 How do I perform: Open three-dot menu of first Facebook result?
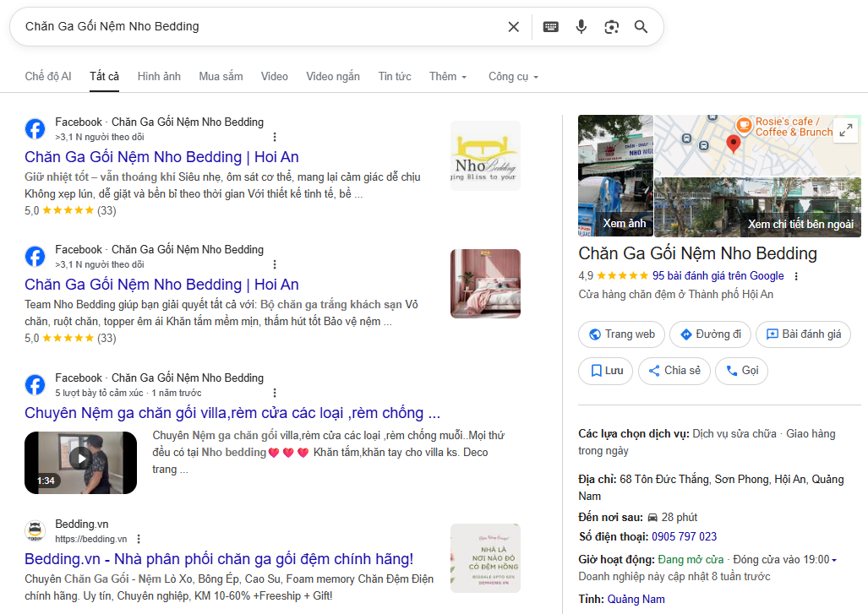click(274, 136)
